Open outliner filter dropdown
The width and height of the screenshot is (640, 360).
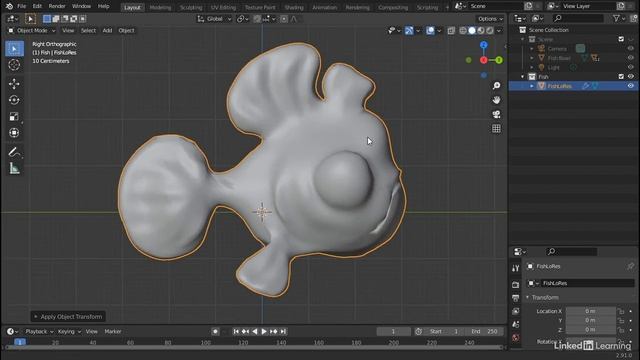[619, 18]
